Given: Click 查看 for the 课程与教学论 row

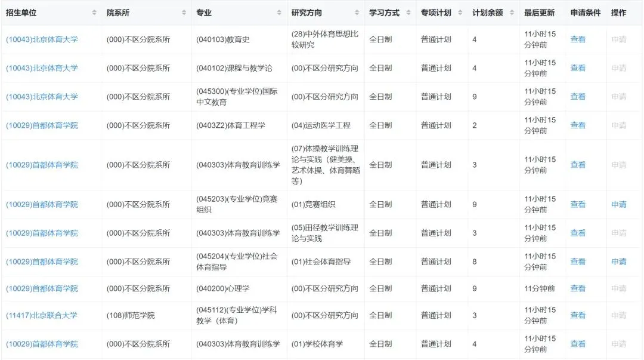Looking at the screenshot, I should [578, 68].
